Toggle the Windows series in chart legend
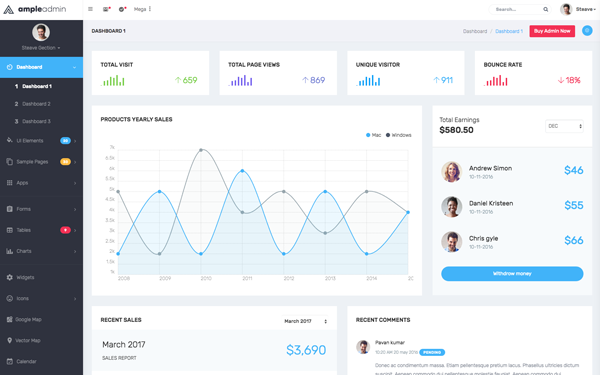The width and height of the screenshot is (600, 375). pyautogui.click(x=398, y=135)
